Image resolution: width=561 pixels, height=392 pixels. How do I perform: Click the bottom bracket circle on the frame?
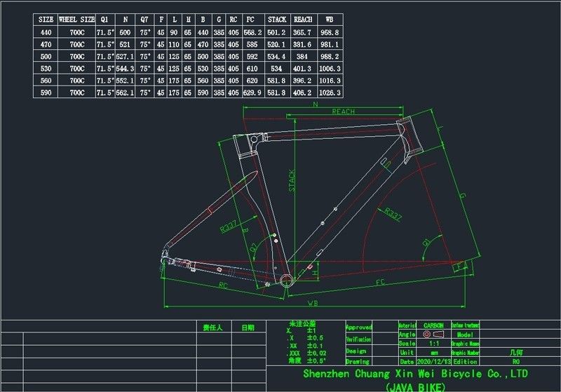click(288, 281)
